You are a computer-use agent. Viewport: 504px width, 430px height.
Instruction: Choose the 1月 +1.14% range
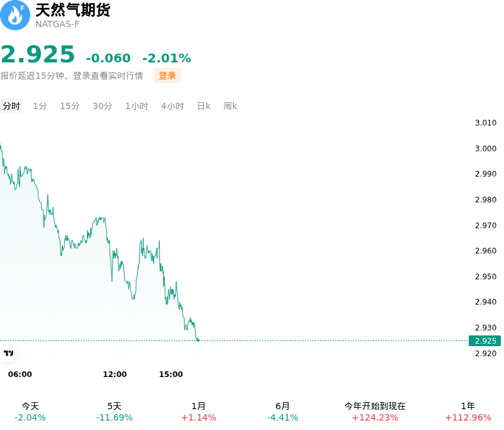pyautogui.click(x=198, y=412)
